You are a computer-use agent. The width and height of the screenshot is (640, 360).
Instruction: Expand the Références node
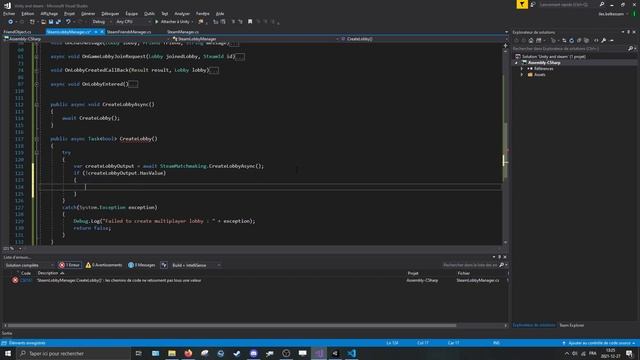[x=522, y=69]
